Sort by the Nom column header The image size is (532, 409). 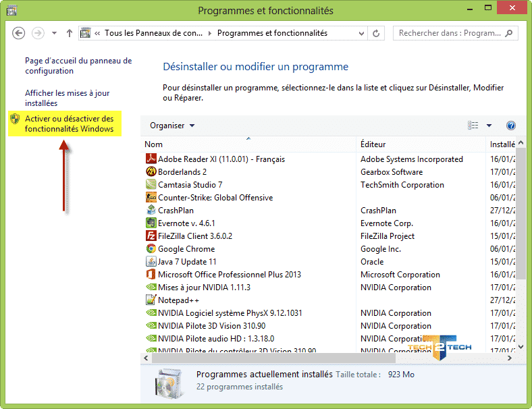click(248, 144)
